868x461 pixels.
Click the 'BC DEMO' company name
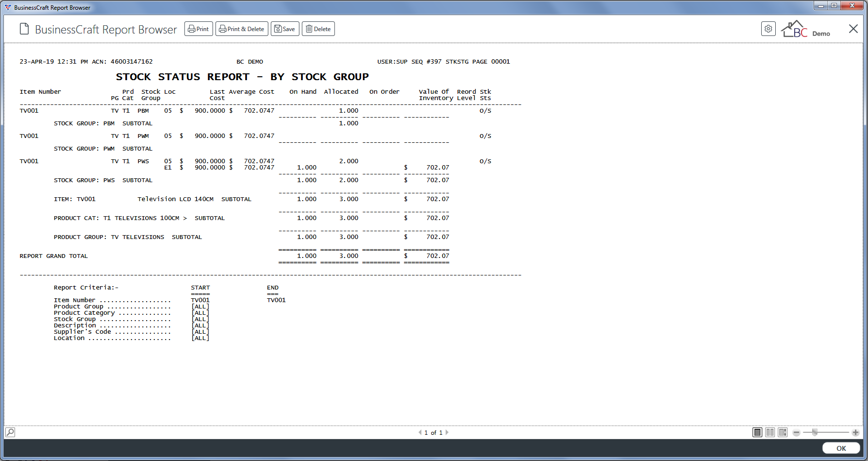pyautogui.click(x=250, y=62)
